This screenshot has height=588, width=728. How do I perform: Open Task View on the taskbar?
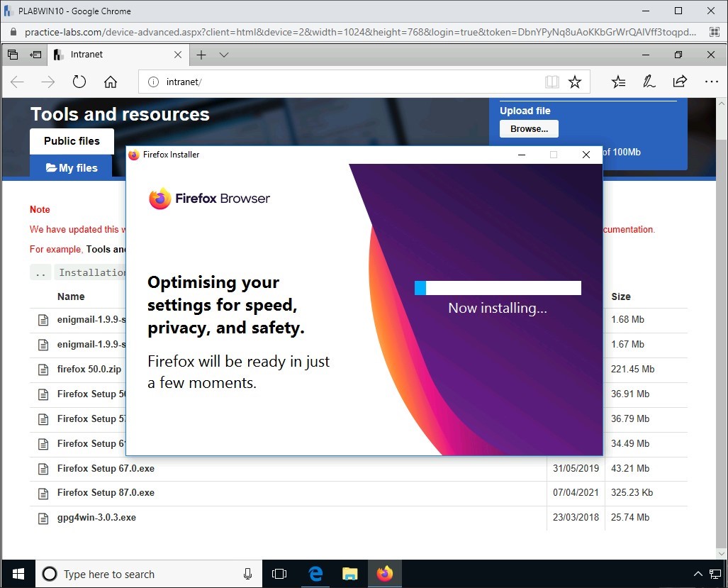(x=279, y=574)
